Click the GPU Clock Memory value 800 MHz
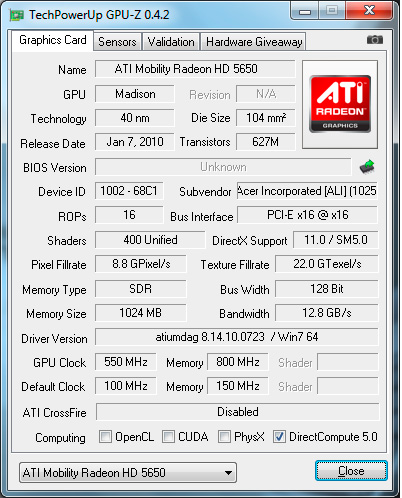 coord(238,362)
